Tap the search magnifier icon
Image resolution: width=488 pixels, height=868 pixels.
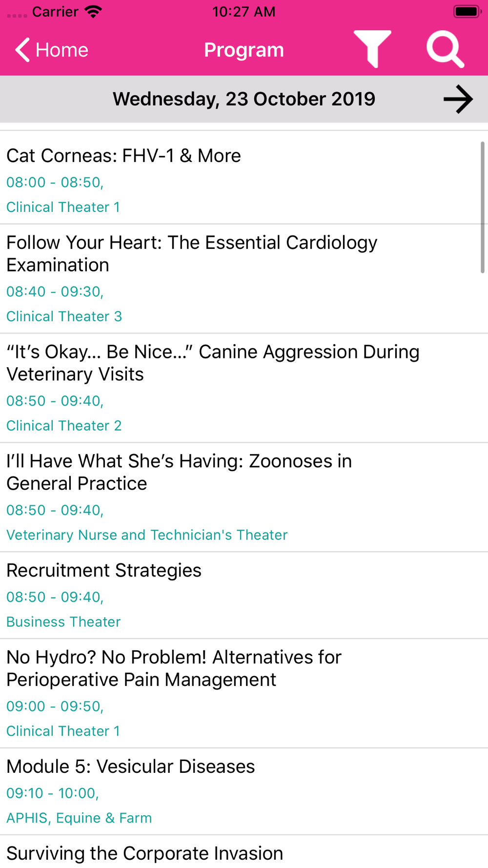point(445,49)
